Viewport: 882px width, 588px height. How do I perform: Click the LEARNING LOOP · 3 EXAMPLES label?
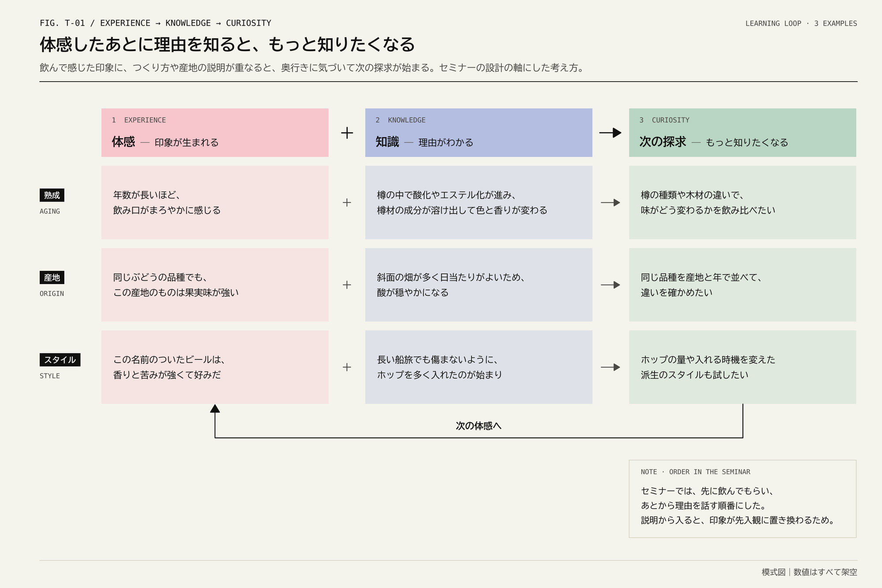click(801, 23)
